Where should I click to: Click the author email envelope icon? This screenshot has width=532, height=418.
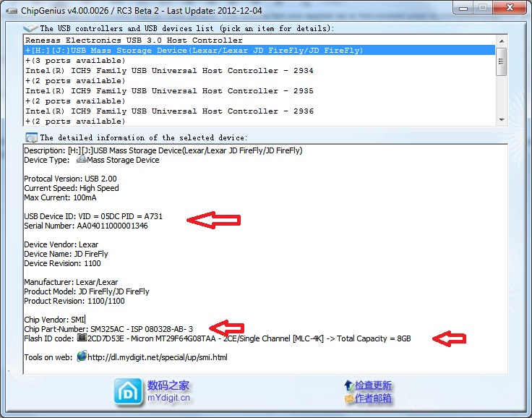(349, 398)
